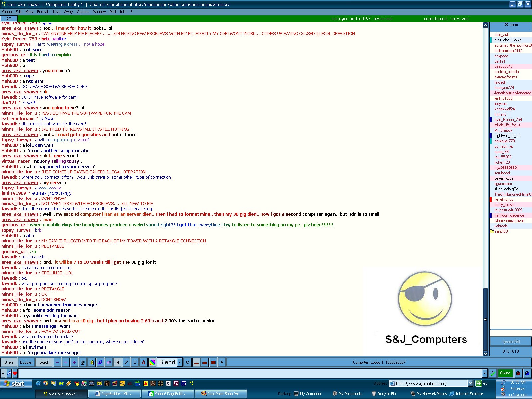Click the blue music note icon

[100, 362]
